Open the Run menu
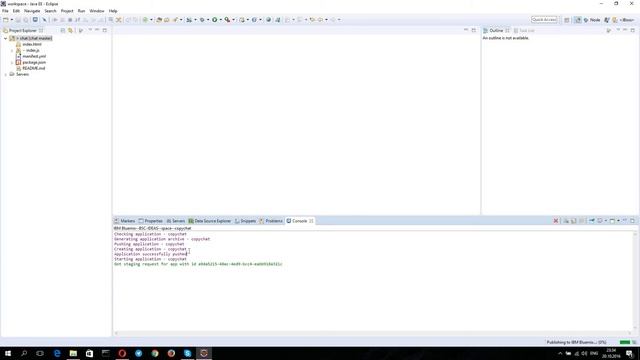Image resolution: width=640 pixels, height=360 pixels. 81,11
